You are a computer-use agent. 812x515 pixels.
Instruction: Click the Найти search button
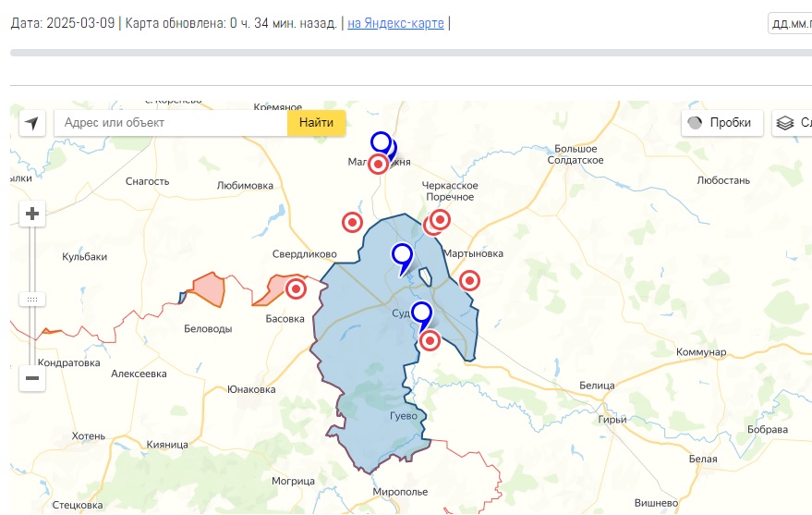point(316,123)
